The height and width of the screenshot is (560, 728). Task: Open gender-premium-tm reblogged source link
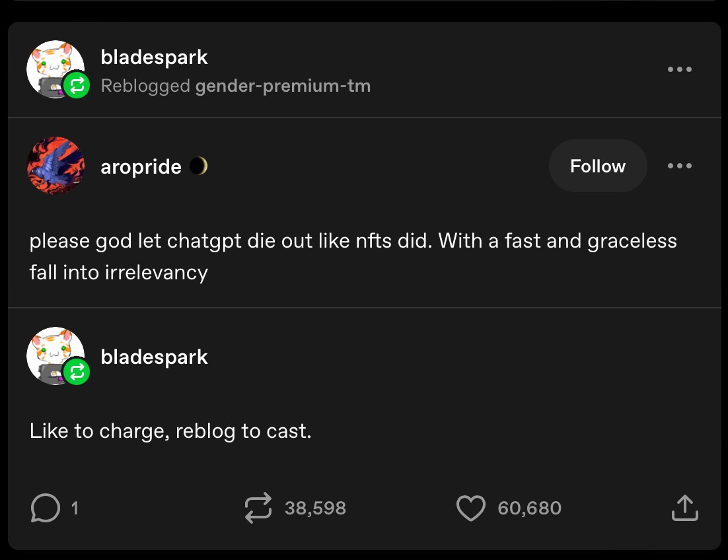[x=283, y=86]
